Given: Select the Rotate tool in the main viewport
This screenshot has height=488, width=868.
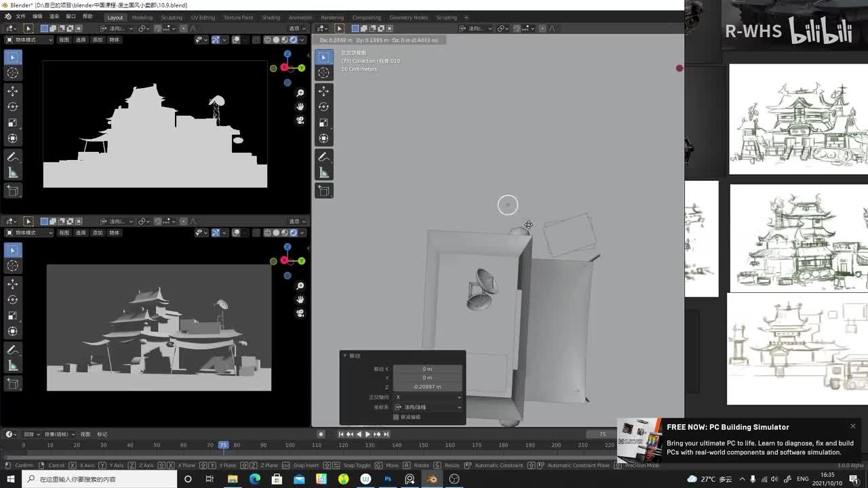Looking at the screenshot, I should 323,106.
